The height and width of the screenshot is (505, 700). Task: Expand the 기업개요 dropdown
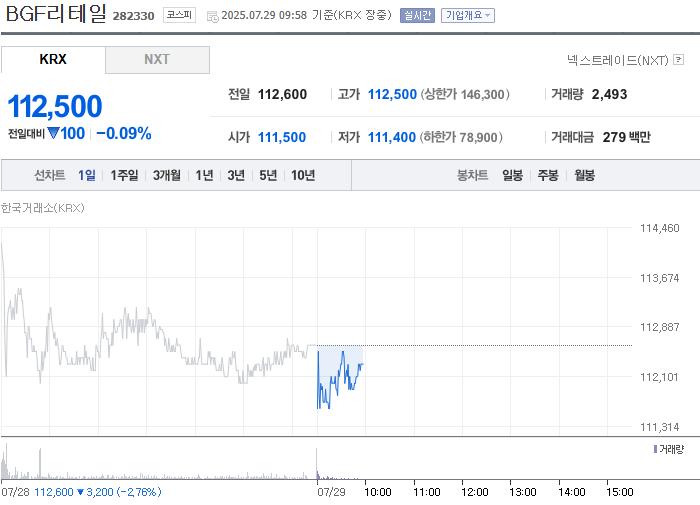467,16
